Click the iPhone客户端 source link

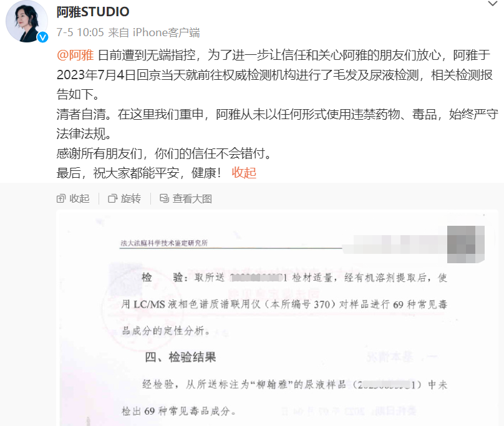click(166, 32)
